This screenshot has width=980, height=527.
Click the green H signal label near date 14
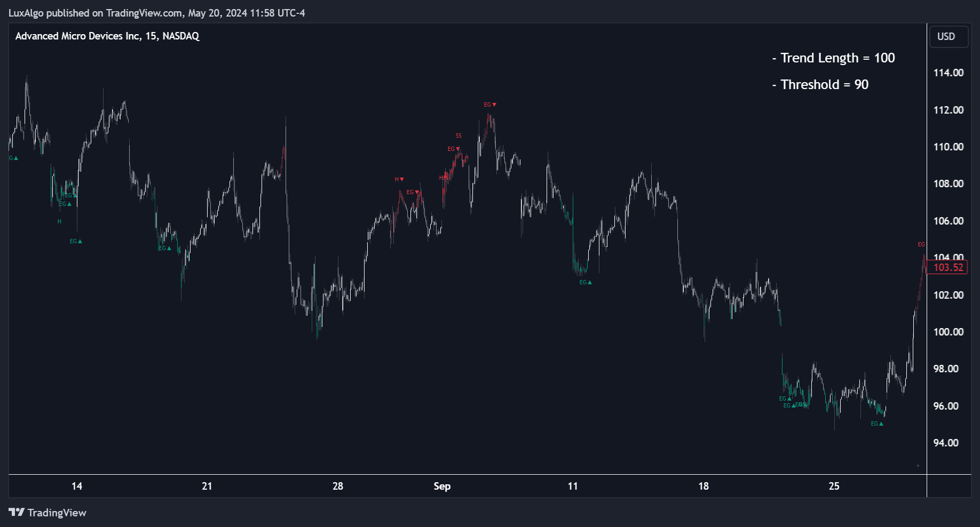tap(59, 221)
